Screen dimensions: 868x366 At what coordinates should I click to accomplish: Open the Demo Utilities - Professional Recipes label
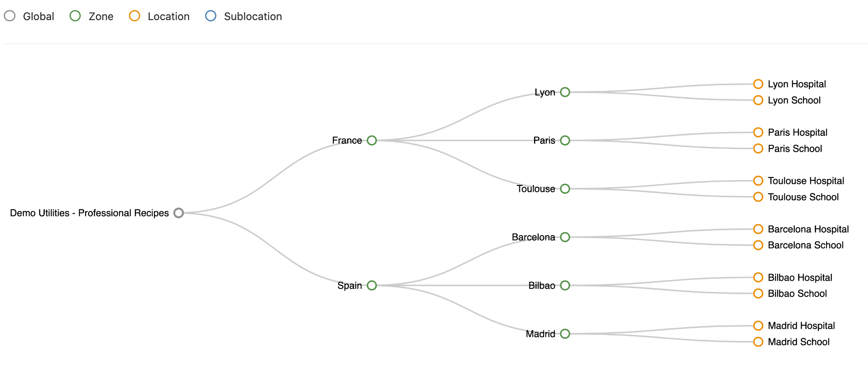tap(89, 213)
